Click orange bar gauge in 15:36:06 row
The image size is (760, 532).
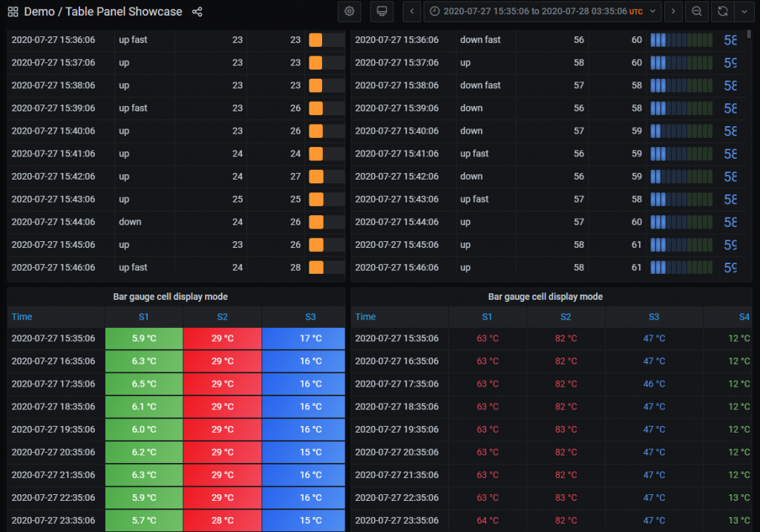[316, 40]
